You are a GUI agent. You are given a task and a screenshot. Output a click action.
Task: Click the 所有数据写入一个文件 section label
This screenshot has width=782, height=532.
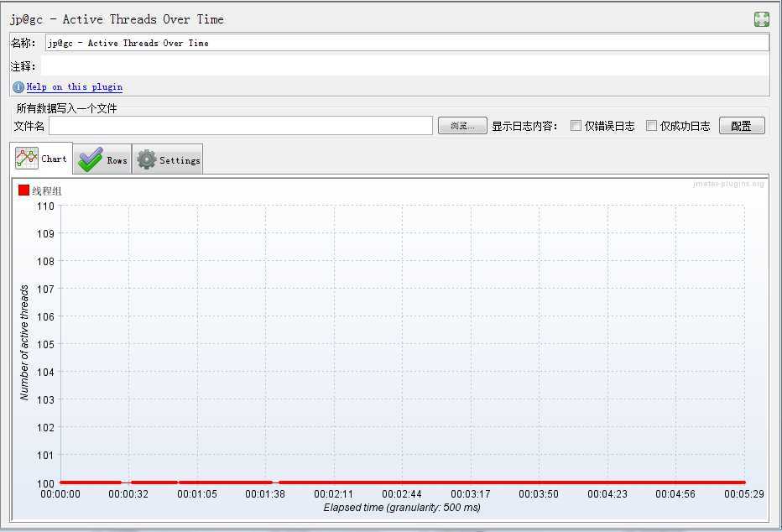66,109
